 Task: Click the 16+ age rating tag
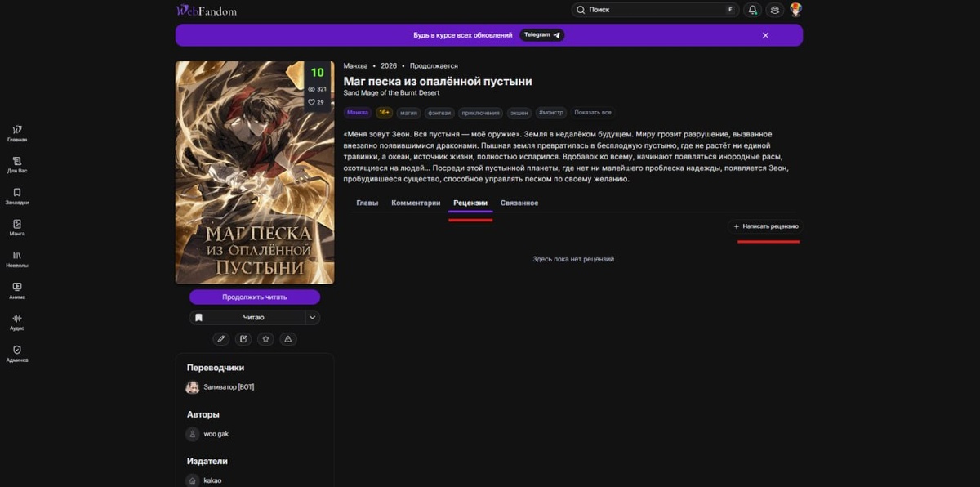tap(384, 113)
